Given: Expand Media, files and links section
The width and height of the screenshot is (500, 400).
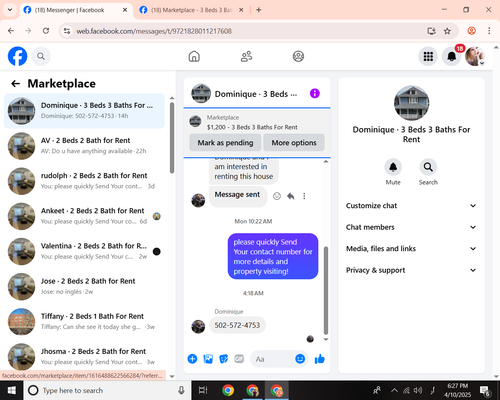Looking at the screenshot, I should click(411, 249).
